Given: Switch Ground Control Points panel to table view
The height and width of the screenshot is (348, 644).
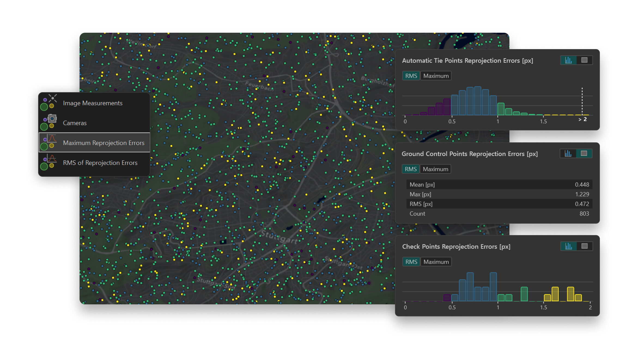Looking at the screenshot, I should (584, 154).
